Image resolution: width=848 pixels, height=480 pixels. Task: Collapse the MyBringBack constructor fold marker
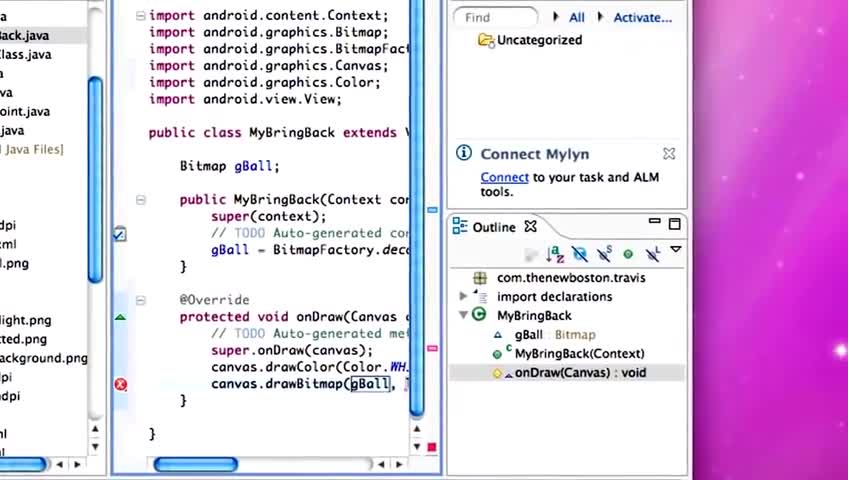tap(141, 200)
